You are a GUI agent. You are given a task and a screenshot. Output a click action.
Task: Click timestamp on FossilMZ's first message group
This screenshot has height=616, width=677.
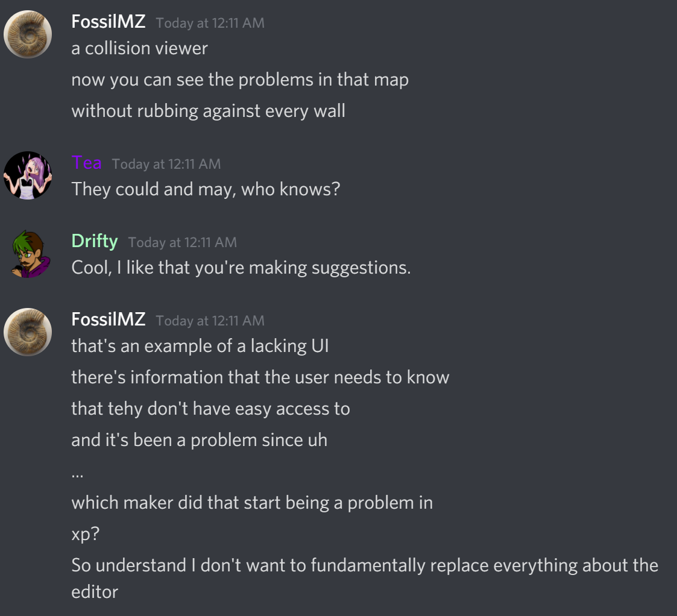tap(210, 23)
